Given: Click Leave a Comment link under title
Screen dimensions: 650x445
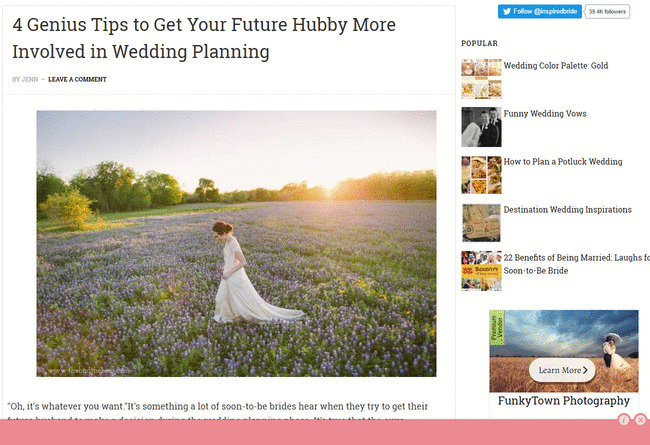Looking at the screenshot, I should (x=77, y=79).
